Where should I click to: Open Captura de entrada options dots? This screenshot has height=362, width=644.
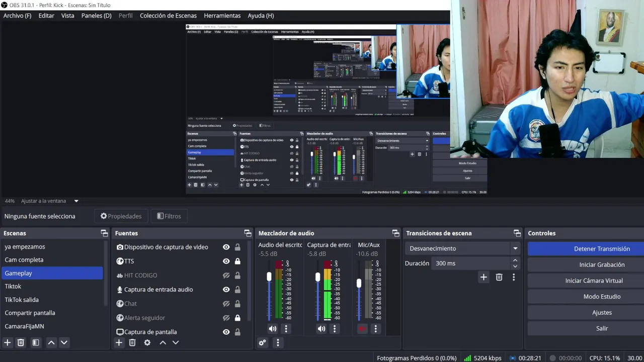pos(335,329)
